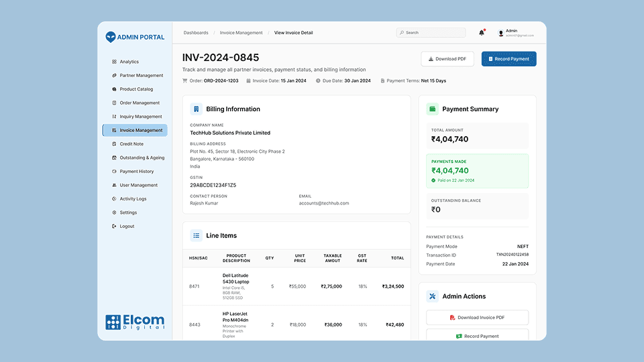Click the Analytics sidebar icon
This screenshot has height=362, width=644.
tap(114, 62)
